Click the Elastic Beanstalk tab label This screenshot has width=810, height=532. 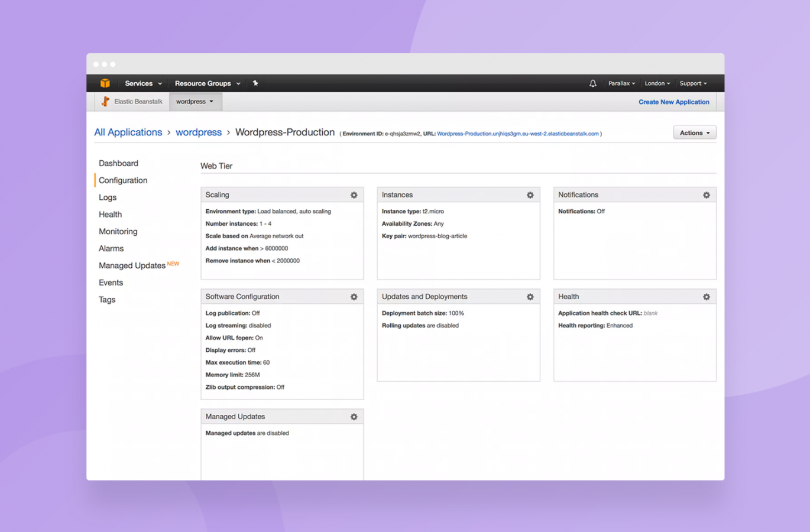coord(138,102)
